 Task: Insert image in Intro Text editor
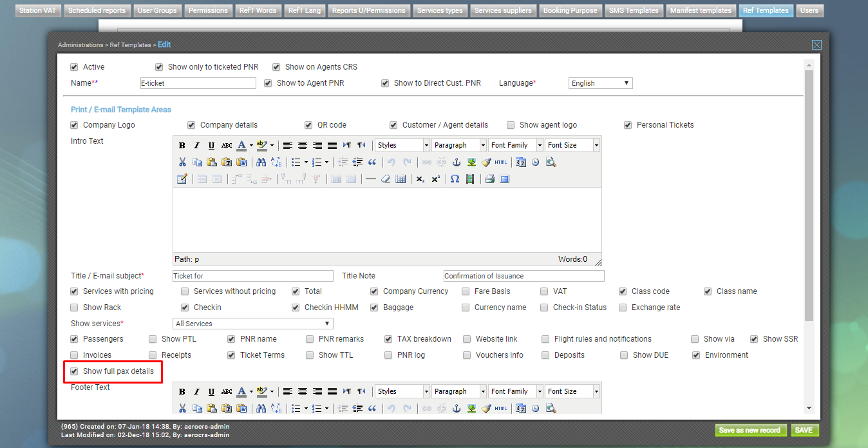471,162
